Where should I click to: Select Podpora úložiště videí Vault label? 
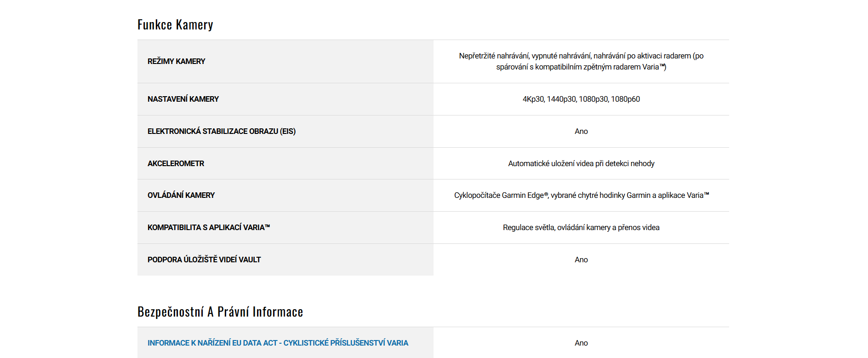pos(204,260)
